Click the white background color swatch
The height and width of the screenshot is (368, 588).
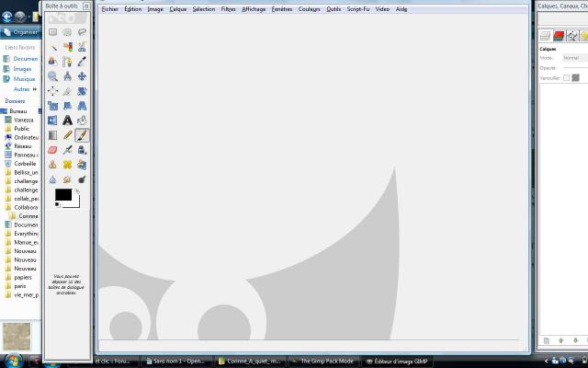(76, 204)
